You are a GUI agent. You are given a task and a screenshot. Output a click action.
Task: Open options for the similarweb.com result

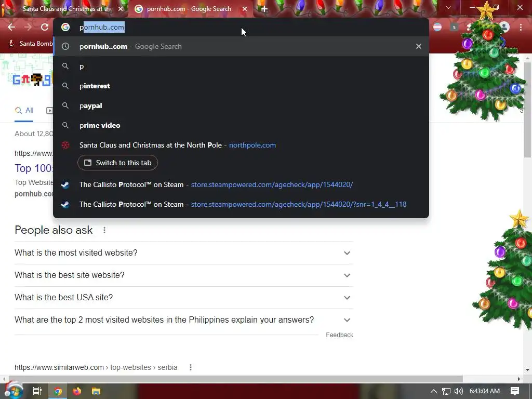tap(191, 367)
